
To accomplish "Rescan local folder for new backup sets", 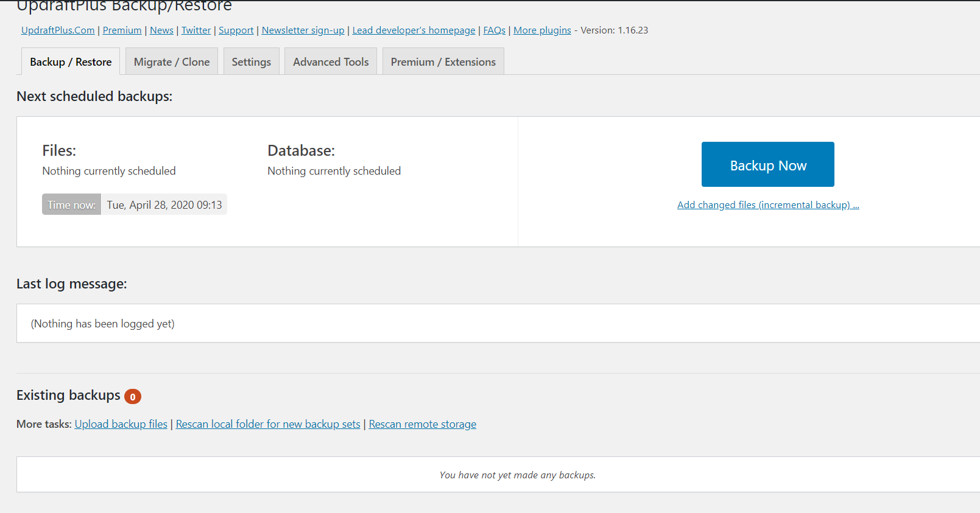I will tap(268, 424).
